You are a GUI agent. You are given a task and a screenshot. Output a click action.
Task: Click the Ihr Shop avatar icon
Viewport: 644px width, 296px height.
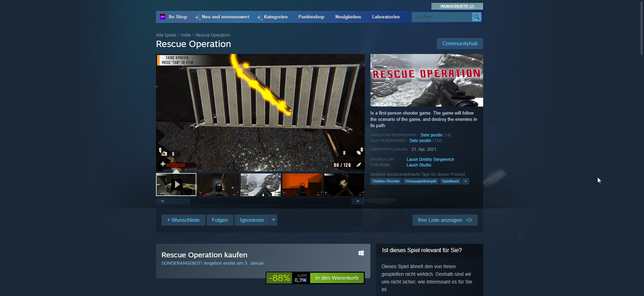point(163,17)
